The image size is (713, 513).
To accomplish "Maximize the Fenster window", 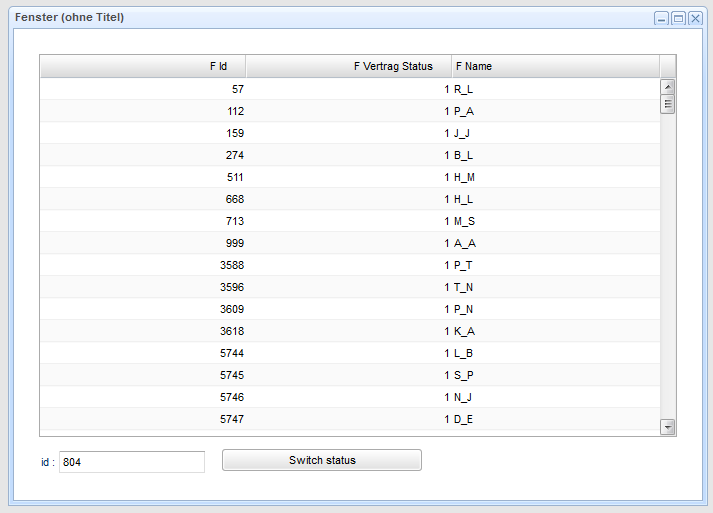I will click(x=678, y=18).
